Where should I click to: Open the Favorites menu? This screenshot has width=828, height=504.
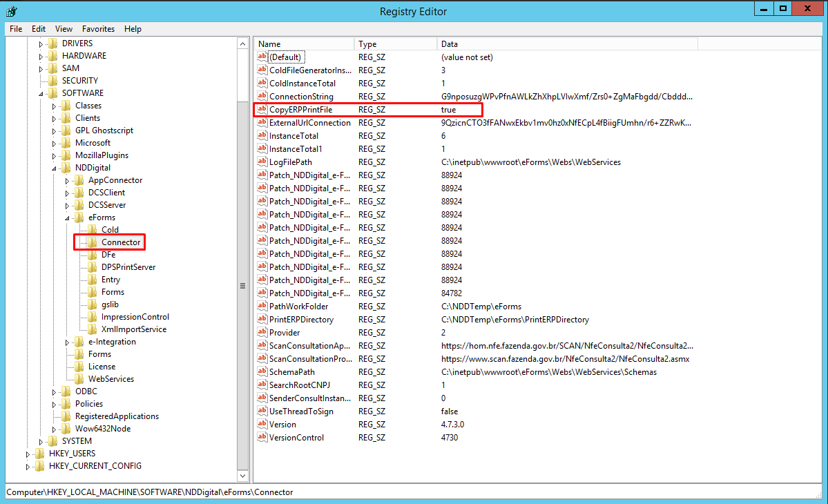point(98,29)
